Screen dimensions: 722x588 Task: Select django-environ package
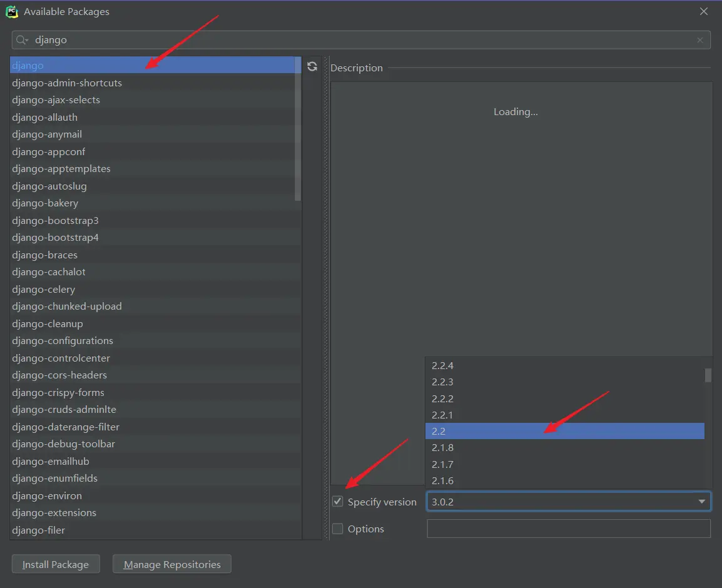(155, 496)
